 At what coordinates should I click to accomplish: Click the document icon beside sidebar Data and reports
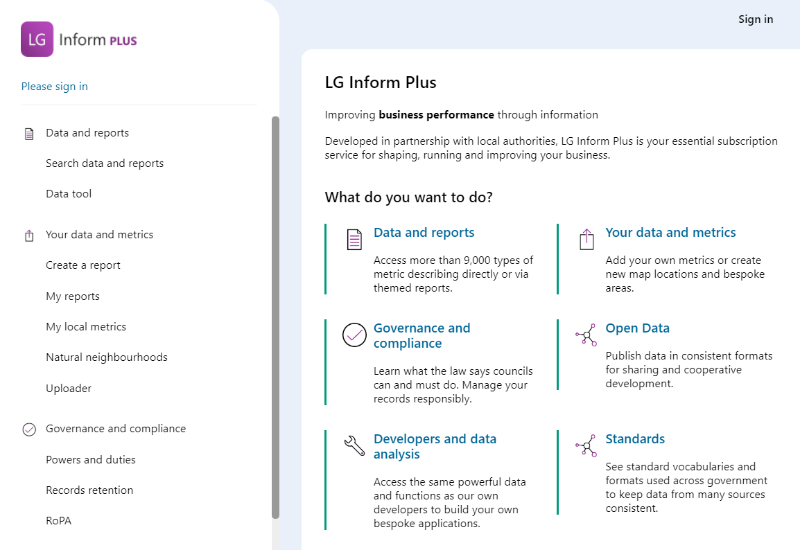pyautogui.click(x=29, y=134)
